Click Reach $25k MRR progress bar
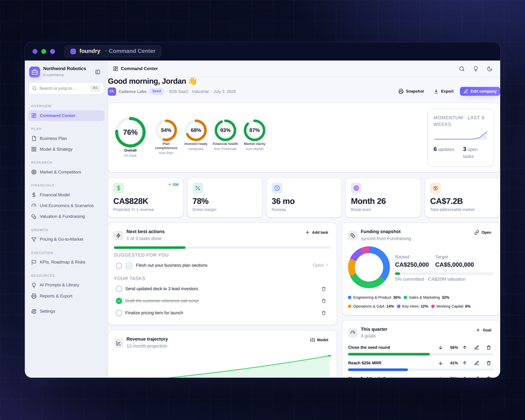The image size is (525, 420). coord(421,369)
